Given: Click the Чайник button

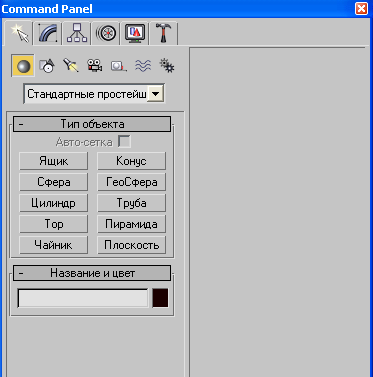Looking at the screenshot, I should pos(54,245).
